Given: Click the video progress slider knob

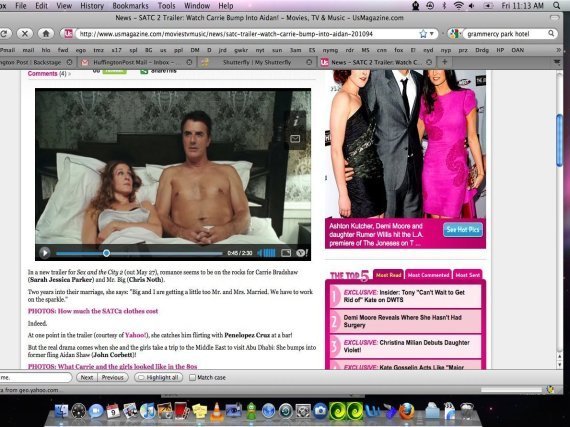Looking at the screenshot, I should point(106,253).
